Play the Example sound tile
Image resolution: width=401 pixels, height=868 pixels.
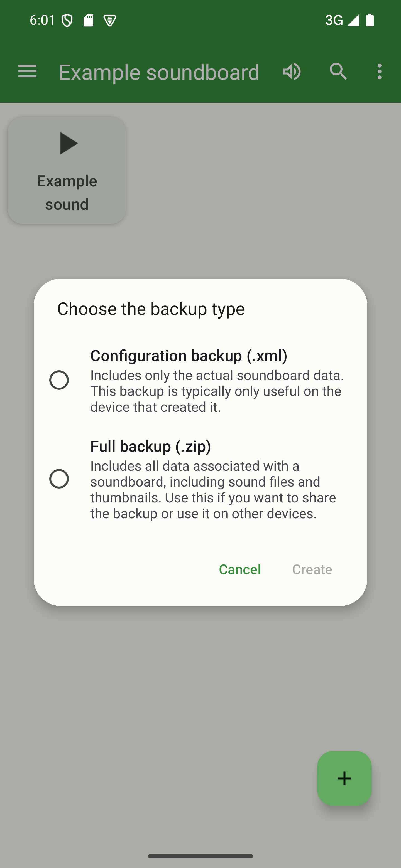pyautogui.click(x=69, y=144)
